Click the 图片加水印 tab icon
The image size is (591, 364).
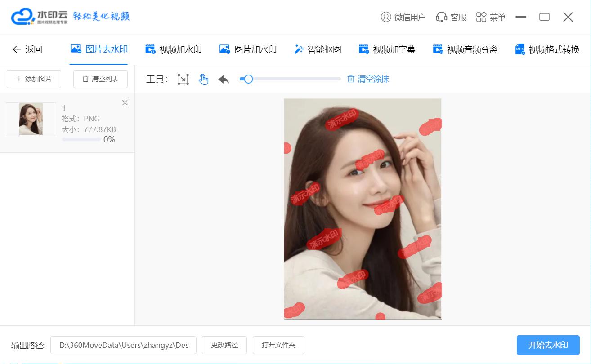click(224, 49)
